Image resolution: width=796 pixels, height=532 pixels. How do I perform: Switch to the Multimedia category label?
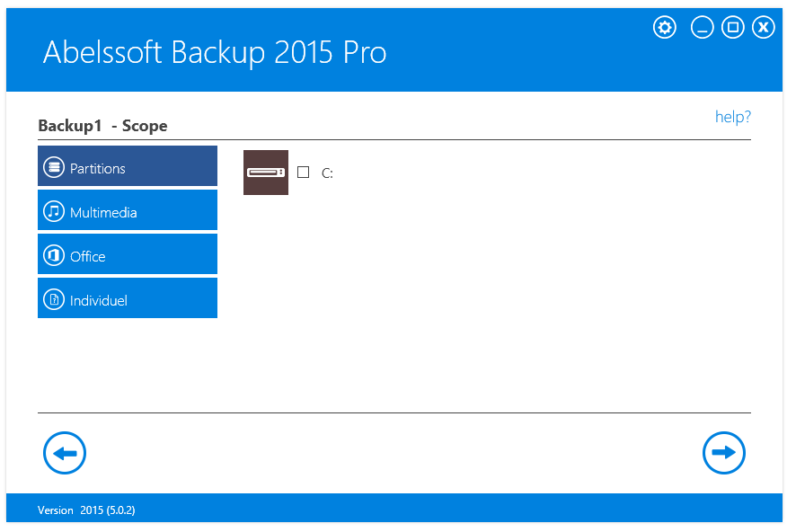click(103, 213)
